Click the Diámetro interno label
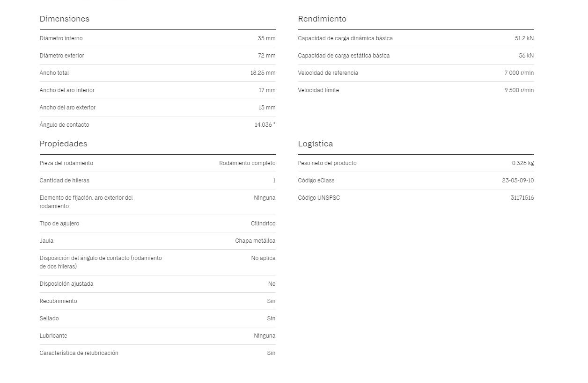 coord(61,38)
